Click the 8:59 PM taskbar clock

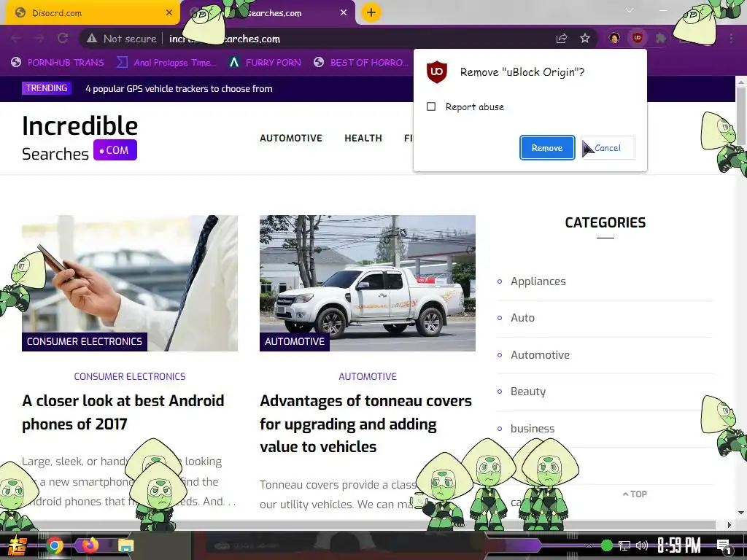tap(679, 545)
